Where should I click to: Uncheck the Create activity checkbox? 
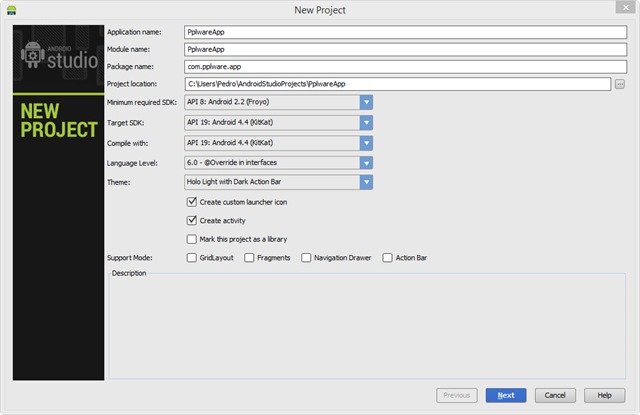click(192, 220)
